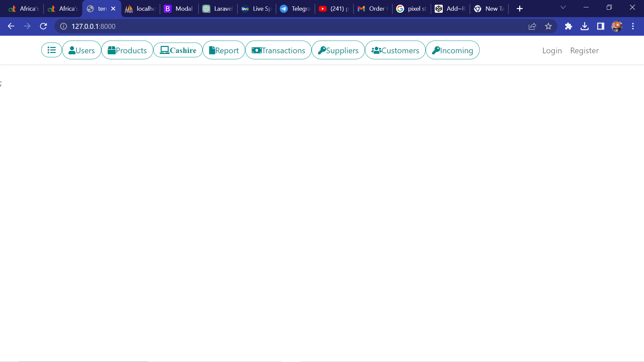Expand the tab search dropdown
The height and width of the screenshot is (362, 644).
tap(563, 7)
